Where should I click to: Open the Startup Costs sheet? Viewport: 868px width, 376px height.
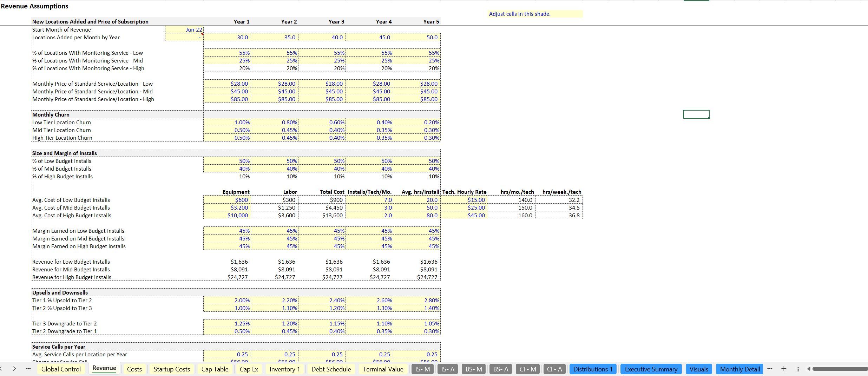point(172,369)
